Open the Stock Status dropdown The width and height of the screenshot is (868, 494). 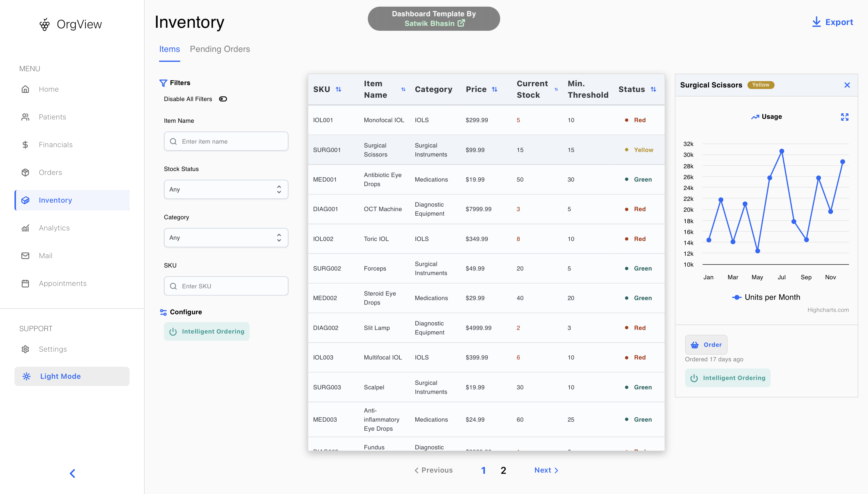pyautogui.click(x=226, y=189)
